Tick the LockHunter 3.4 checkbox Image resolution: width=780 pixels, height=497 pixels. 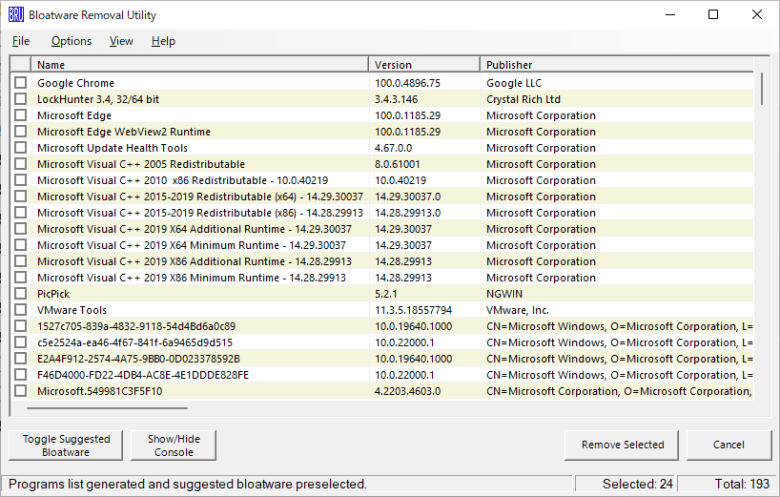20,99
